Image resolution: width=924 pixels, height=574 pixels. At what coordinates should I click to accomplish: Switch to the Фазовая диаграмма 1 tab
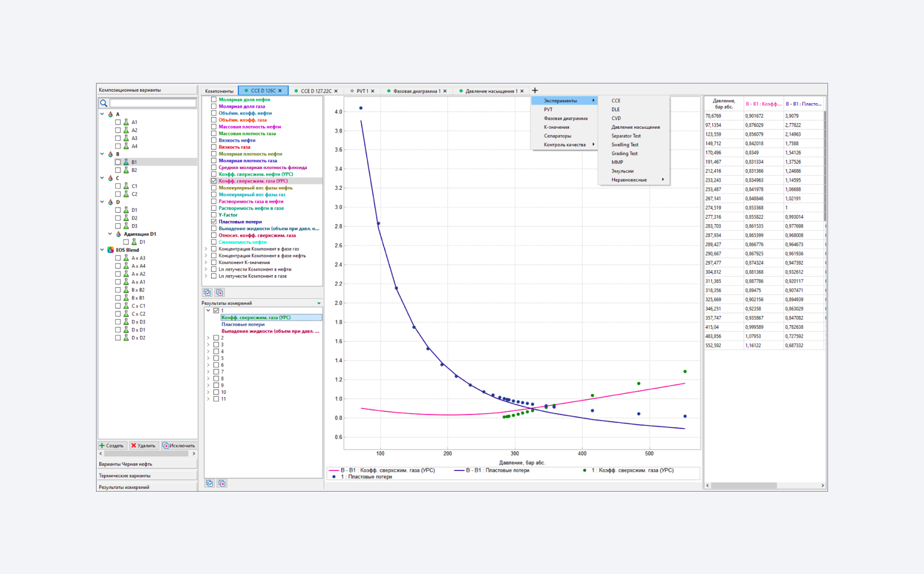(x=417, y=91)
